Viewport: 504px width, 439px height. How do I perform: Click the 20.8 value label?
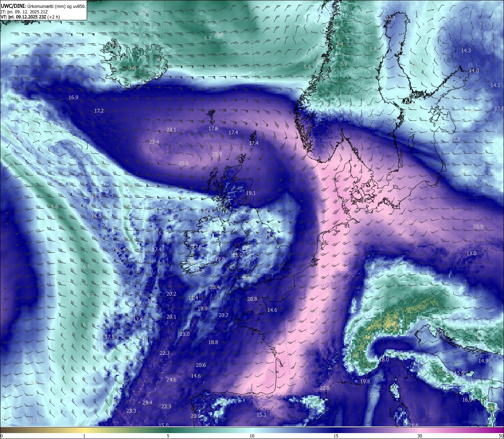click(x=252, y=299)
